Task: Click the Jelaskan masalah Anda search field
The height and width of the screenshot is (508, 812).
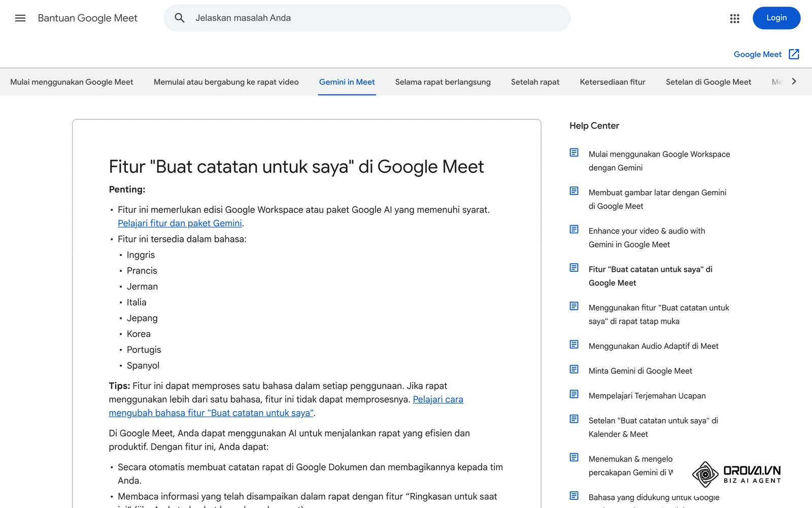Action: tap(367, 18)
